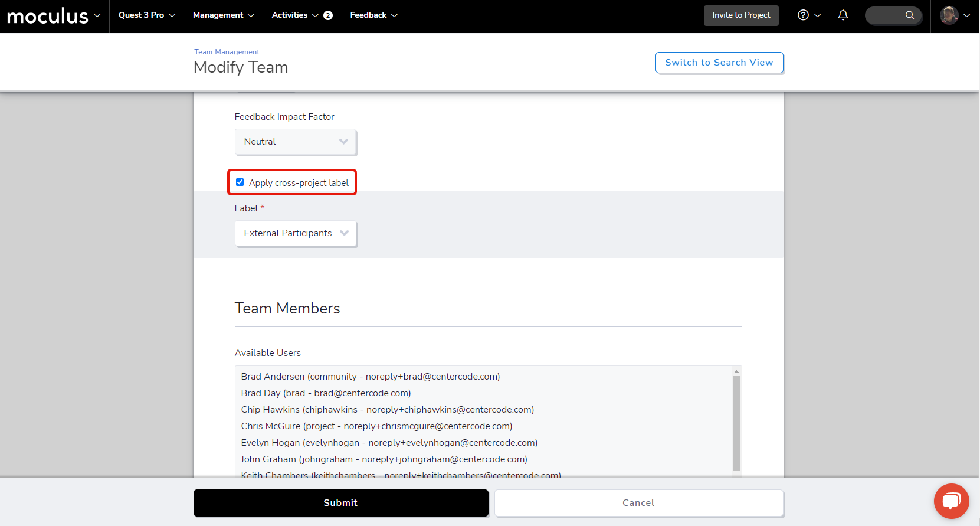
Task: Open the Management menu
Action: 223,15
